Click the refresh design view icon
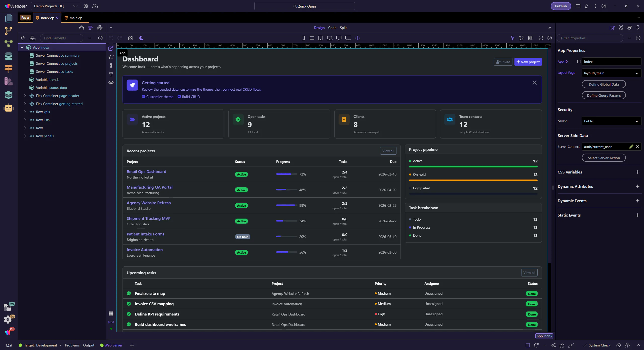Screen dimensions: 644x350 [541, 38]
